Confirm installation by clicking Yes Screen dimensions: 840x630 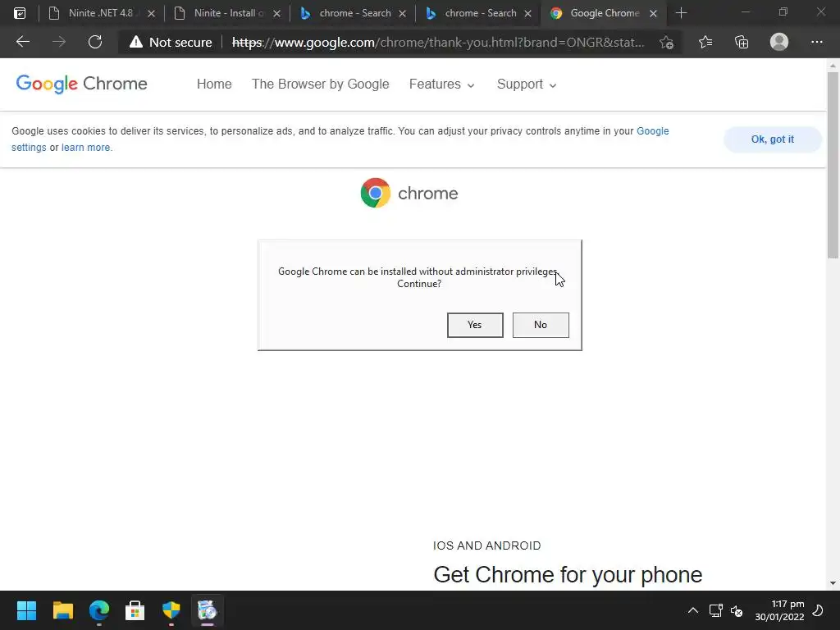(x=475, y=325)
